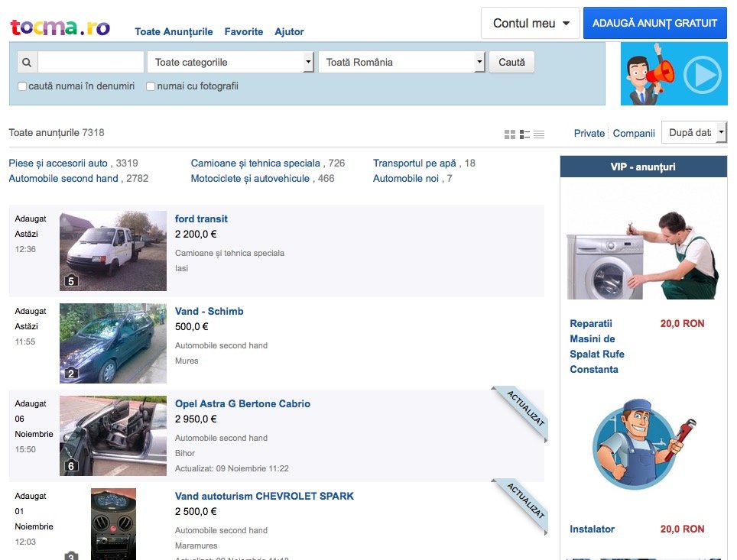Click 'Camioane și tehnica speciala' under ford transit
Image resolution: width=737 pixels, height=560 pixels.
pos(230,253)
